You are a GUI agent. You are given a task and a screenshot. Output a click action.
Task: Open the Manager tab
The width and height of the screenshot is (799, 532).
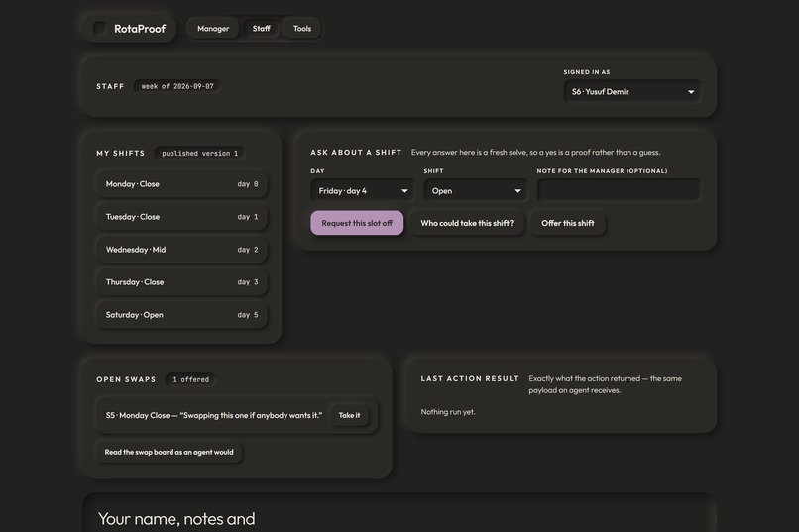coord(213,29)
